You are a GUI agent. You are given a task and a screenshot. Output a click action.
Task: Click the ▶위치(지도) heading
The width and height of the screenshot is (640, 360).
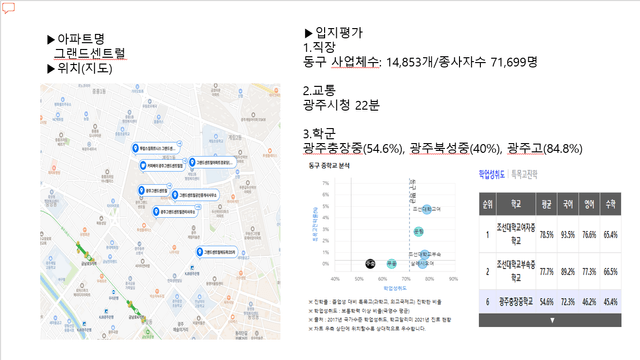pyautogui.click(x=80, y=68)
